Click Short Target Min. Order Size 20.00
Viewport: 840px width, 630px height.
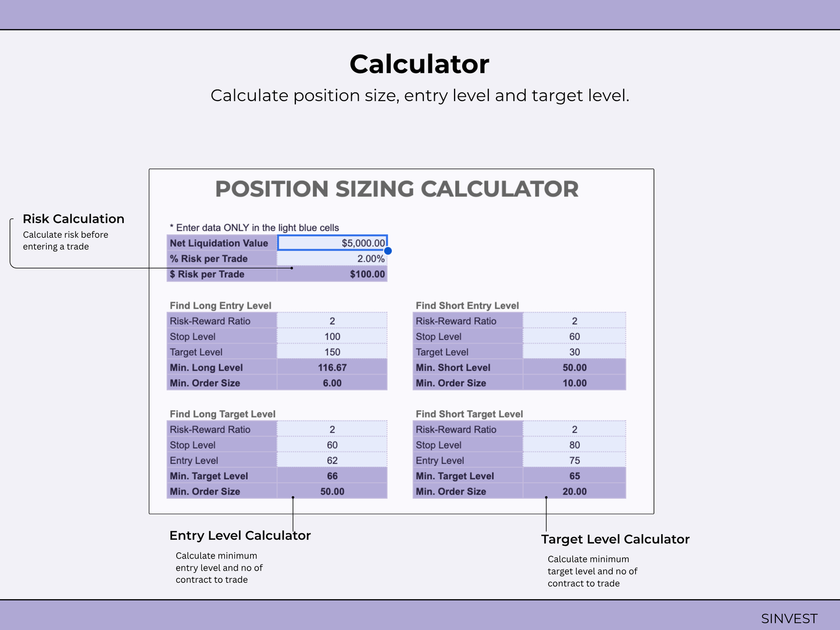tap(574, 491)
